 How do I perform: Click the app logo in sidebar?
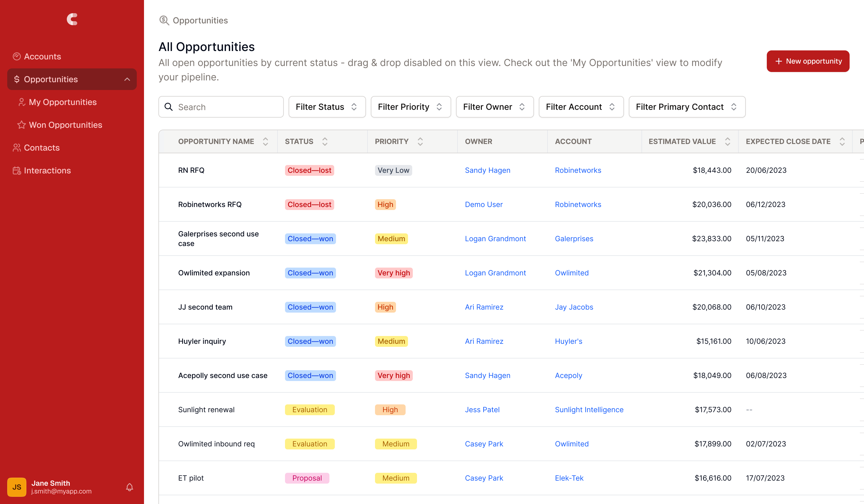[x=72, y=19]
